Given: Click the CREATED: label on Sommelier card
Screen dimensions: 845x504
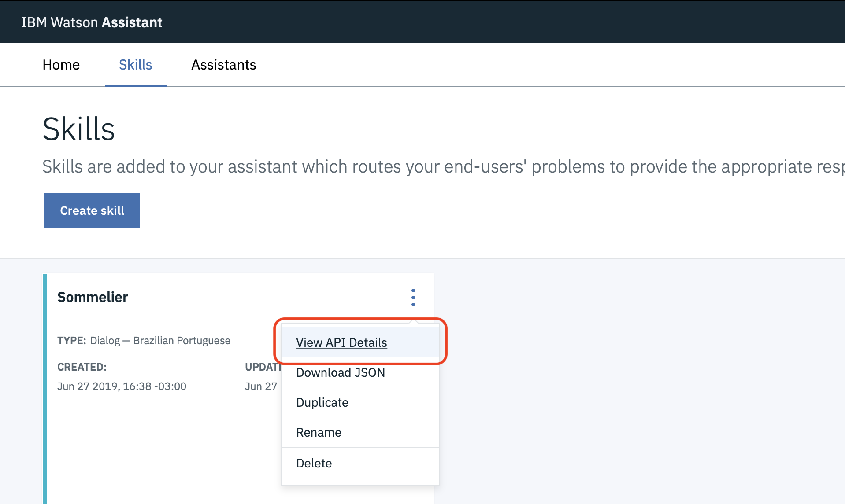Looking at the screenshot, I should [x=82, y=367].
